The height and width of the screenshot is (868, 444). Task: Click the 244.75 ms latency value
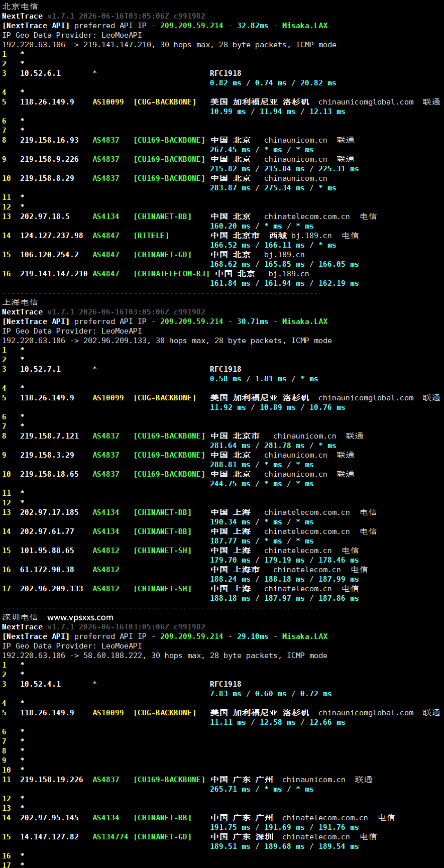click(230, 484)
